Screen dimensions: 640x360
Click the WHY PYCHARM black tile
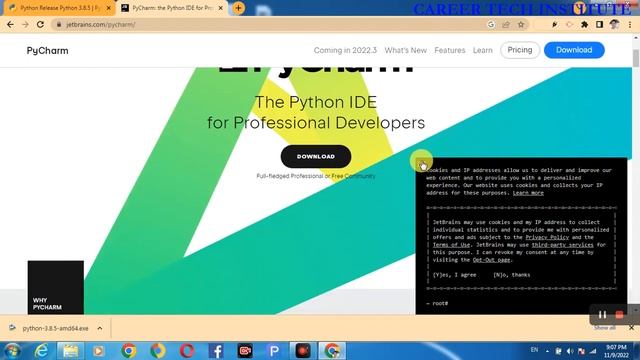click(56, 287)
